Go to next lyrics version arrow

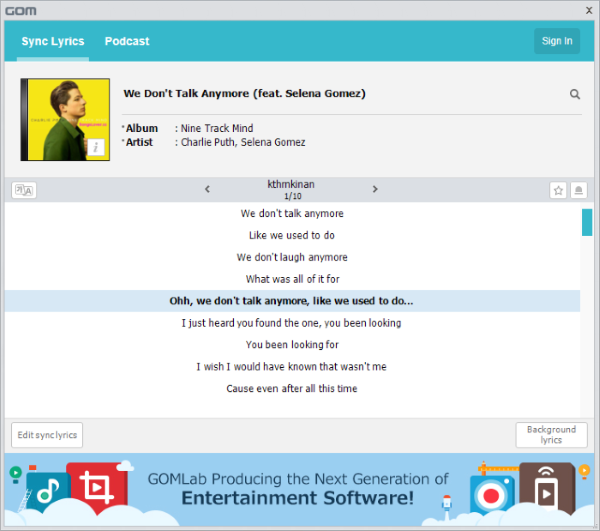(x=375, y=189)
